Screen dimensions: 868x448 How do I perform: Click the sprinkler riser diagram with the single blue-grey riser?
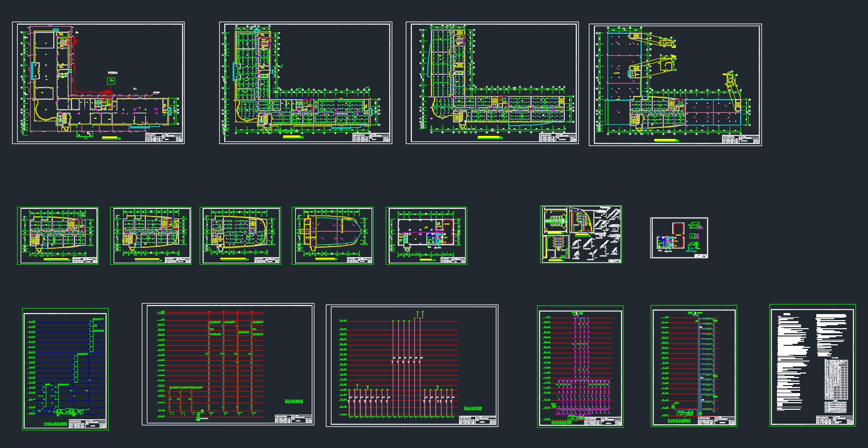(693, 366)
